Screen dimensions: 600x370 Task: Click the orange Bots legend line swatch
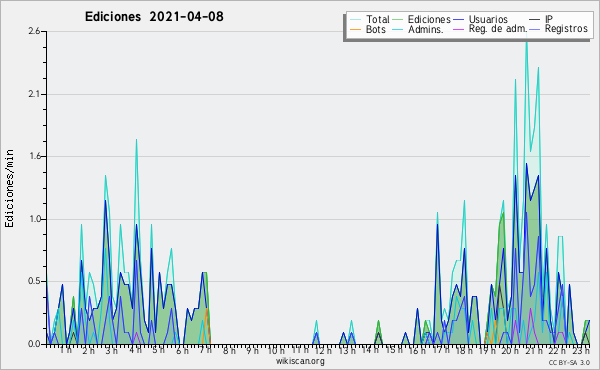(355, 29)
